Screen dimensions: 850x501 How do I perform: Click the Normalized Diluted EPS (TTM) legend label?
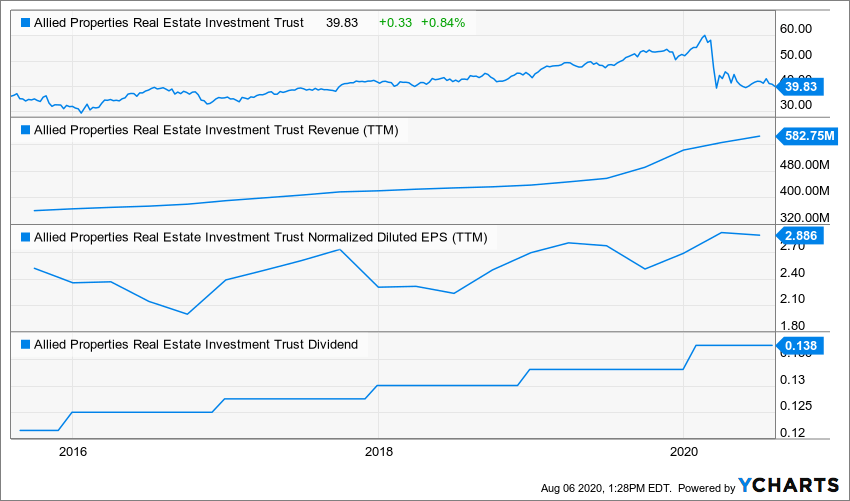tap(260, 237)
